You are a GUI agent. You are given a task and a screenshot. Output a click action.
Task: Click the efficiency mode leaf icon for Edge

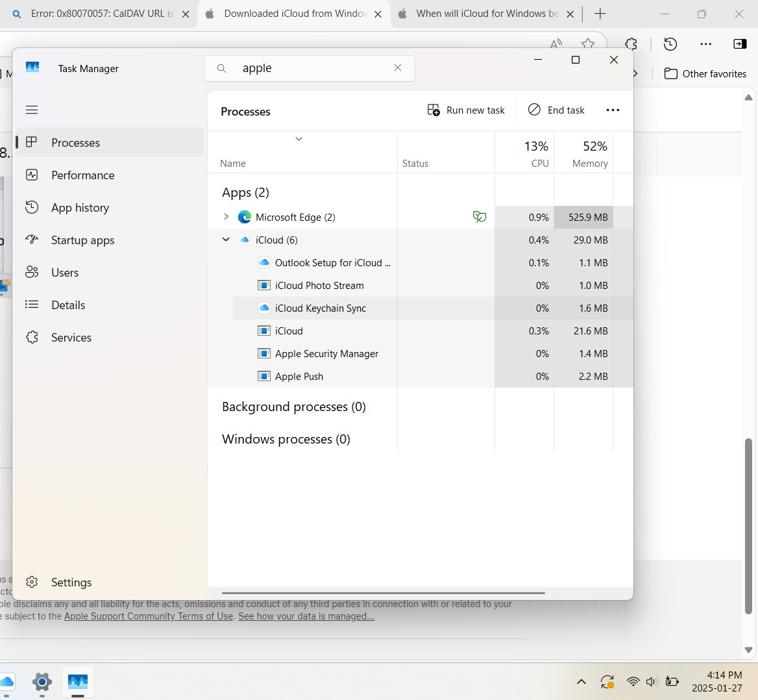pyautogui.click(x=479, y=217)
